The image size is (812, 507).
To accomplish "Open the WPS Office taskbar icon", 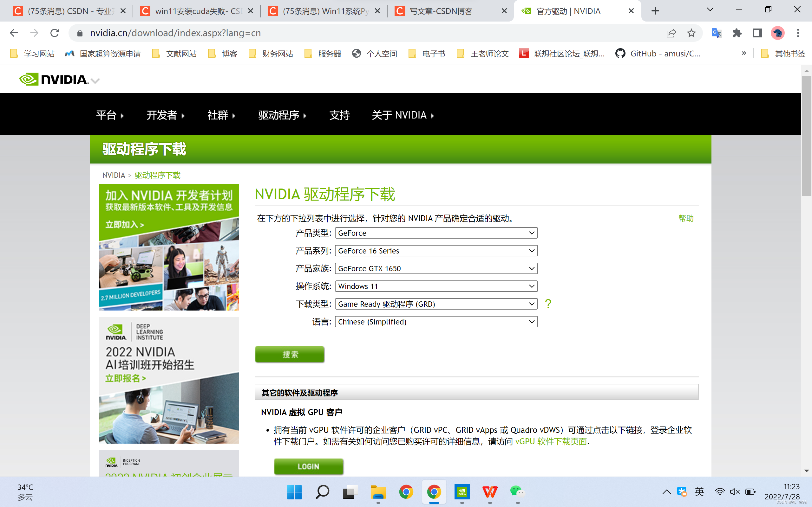I will point(489,492).
